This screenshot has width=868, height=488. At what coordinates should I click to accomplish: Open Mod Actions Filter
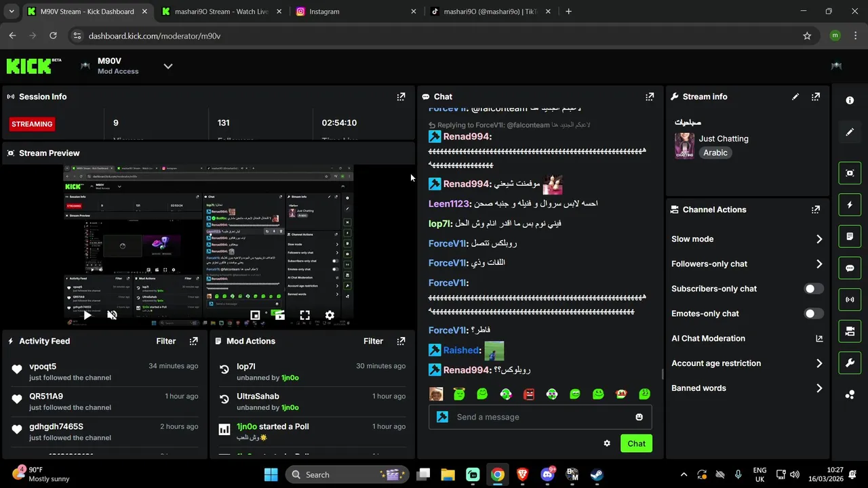tap(373, 342)
